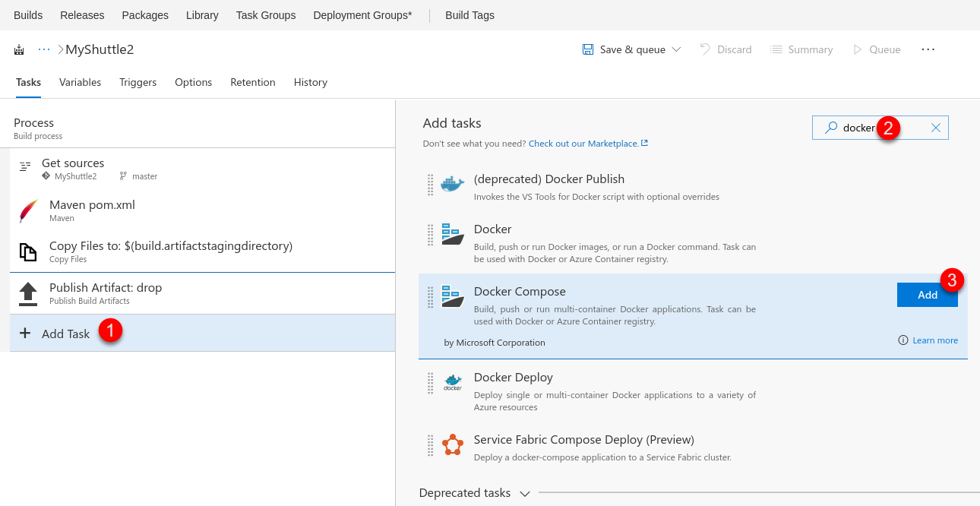Select the (deprecated) Docker Publish entry

pyautogui.click(x=693, y=186)
